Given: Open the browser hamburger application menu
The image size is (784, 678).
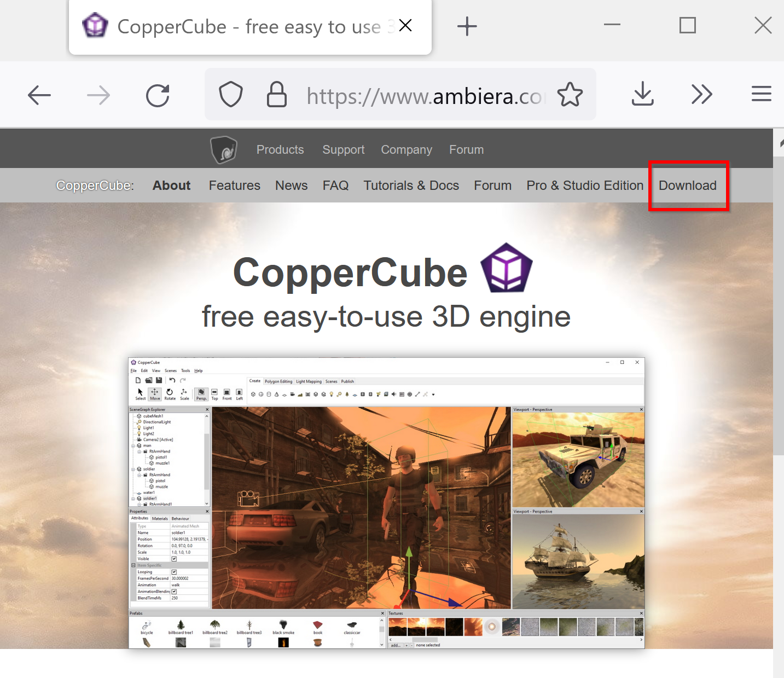Looking at the screenshot, I should 761,94.
